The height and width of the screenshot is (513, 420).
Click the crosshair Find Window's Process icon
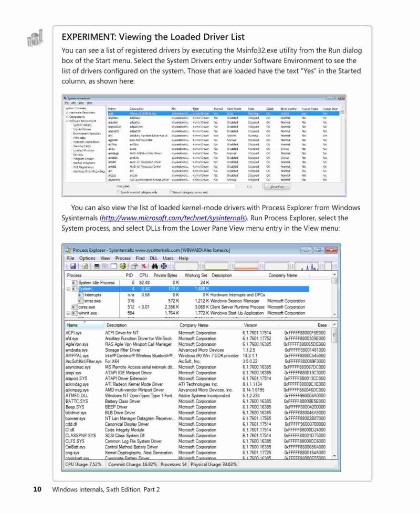click(x=164, y=266)
